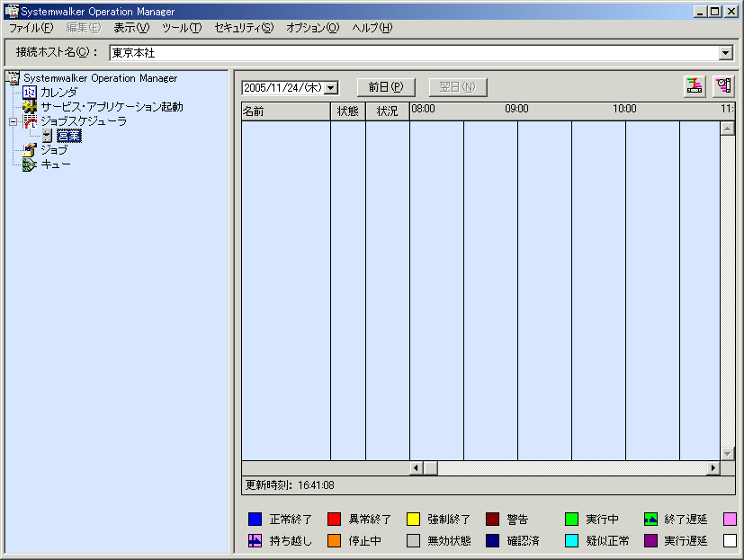Click the 正常終了 legend label
744x560 pixels.
point(291,520)
